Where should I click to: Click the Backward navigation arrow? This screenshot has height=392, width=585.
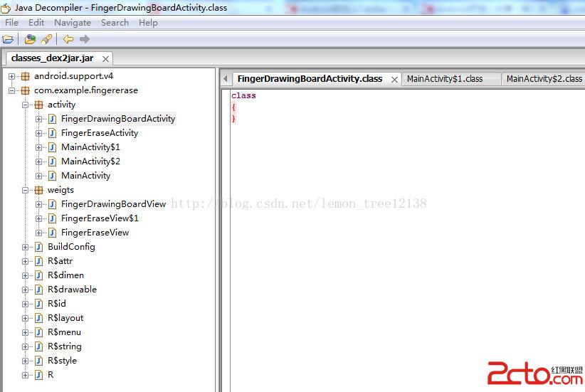click(x=68, y=39)
